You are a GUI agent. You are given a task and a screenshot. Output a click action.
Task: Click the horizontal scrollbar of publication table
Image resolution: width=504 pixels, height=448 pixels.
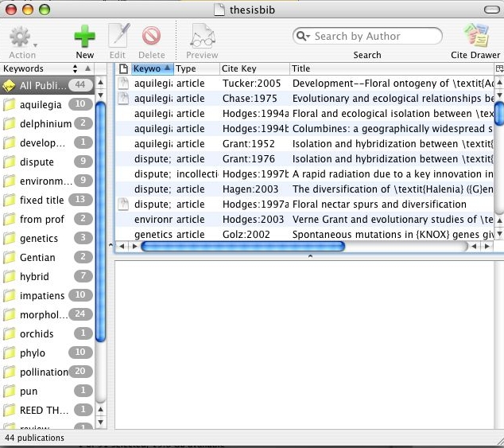click(242, 247)
